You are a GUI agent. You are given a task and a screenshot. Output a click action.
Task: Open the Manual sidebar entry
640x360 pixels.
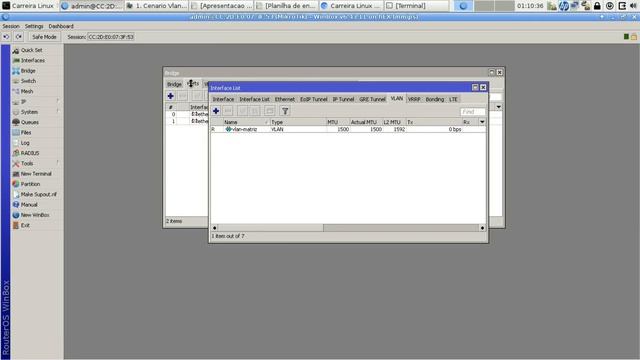[29, 204]
